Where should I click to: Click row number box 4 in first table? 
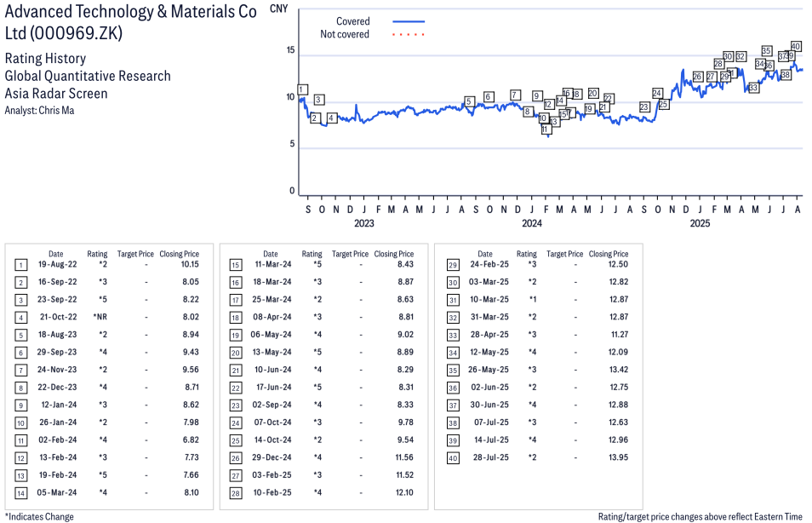click(x=20, y=318)
